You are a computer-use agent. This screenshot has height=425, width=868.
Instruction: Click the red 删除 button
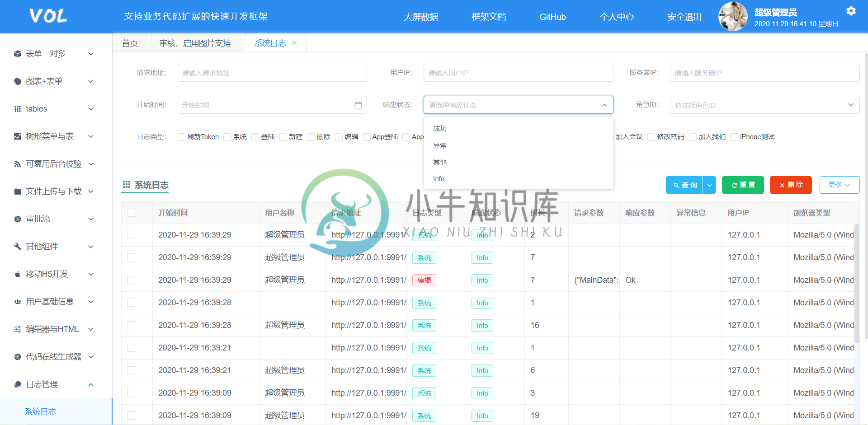(791, 185)
